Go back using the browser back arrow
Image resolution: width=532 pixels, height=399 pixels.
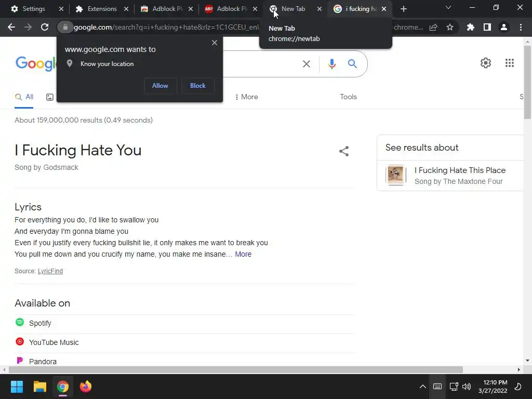[11, 27]
